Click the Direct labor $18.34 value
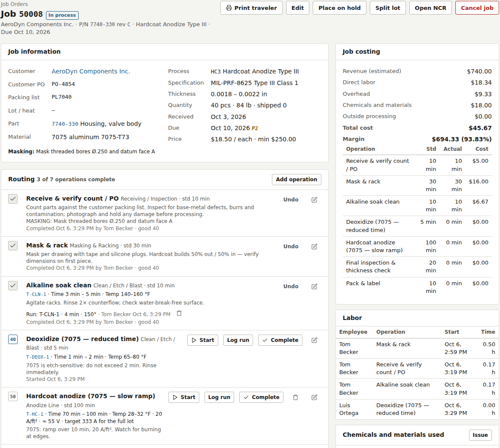Image resolution: width=500 pixels, height=448 pixels. [481, 82]
